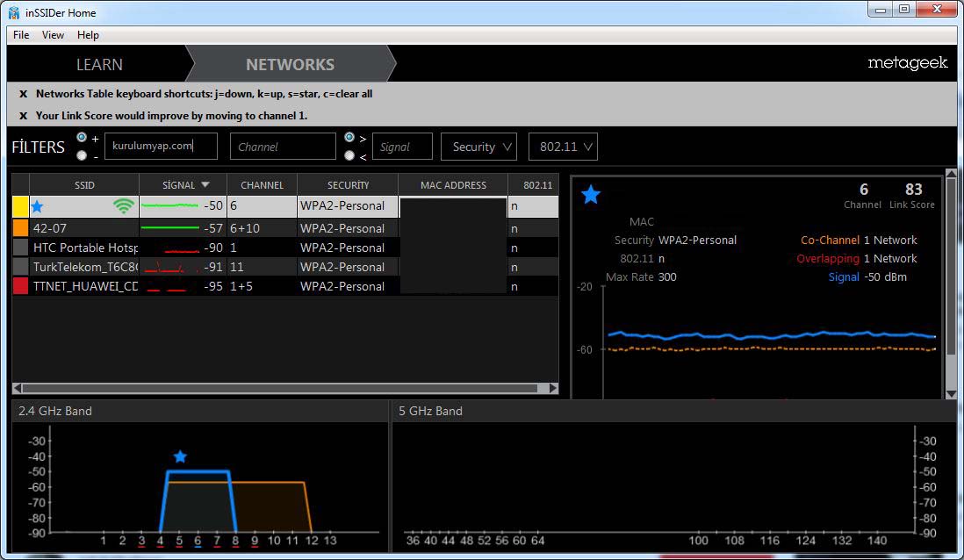The image size is (964, 560).
Task: Select the TTNET_HUAWEI network row
Action: (x=285, y=286)
